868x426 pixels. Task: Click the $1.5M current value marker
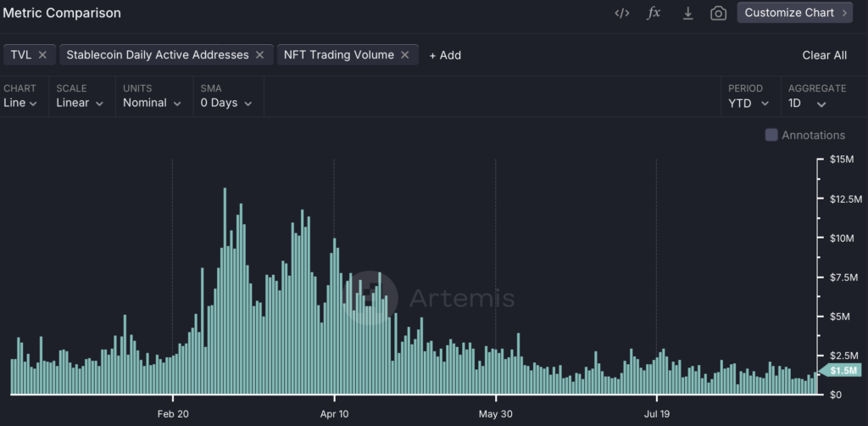841,371
